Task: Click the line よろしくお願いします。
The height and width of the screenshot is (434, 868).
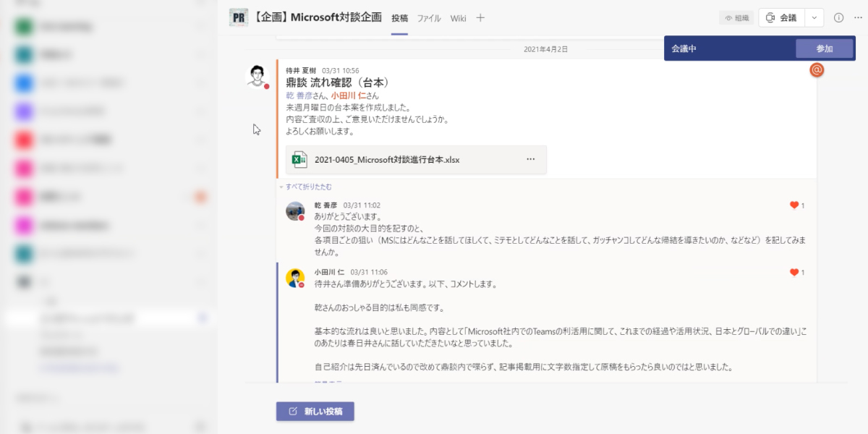Action: [x=320, y=132]
